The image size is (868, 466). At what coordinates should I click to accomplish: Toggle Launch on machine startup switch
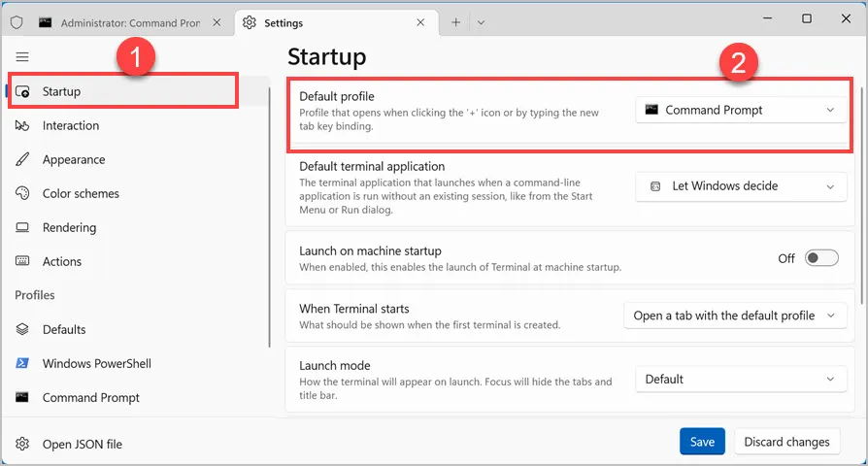pyautogui.click(x=821, y=258)
